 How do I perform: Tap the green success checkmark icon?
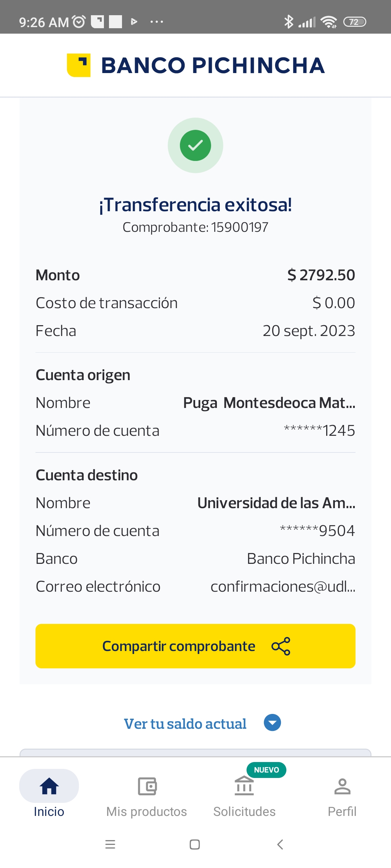pyautogui.click(x=195, y=145)
